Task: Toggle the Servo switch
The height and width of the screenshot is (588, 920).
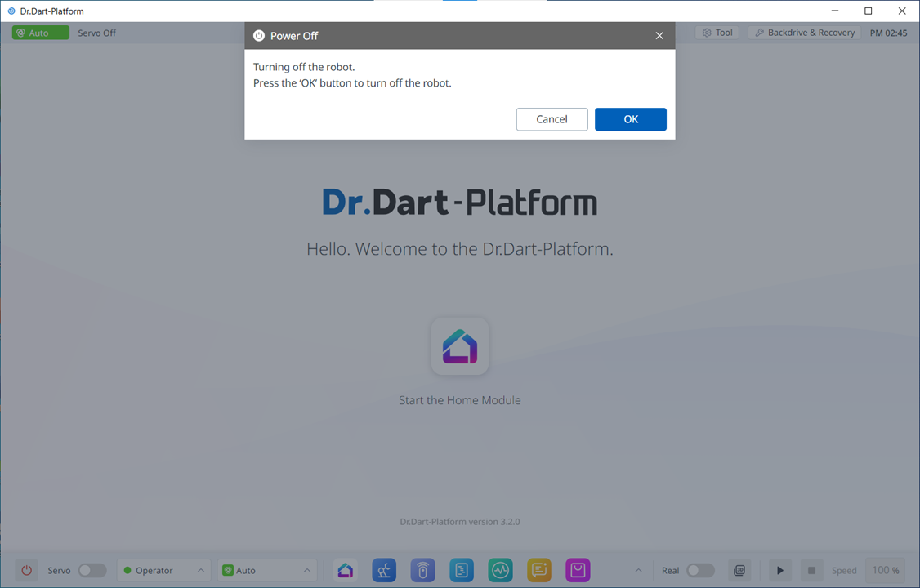Action: coord(92,570)
